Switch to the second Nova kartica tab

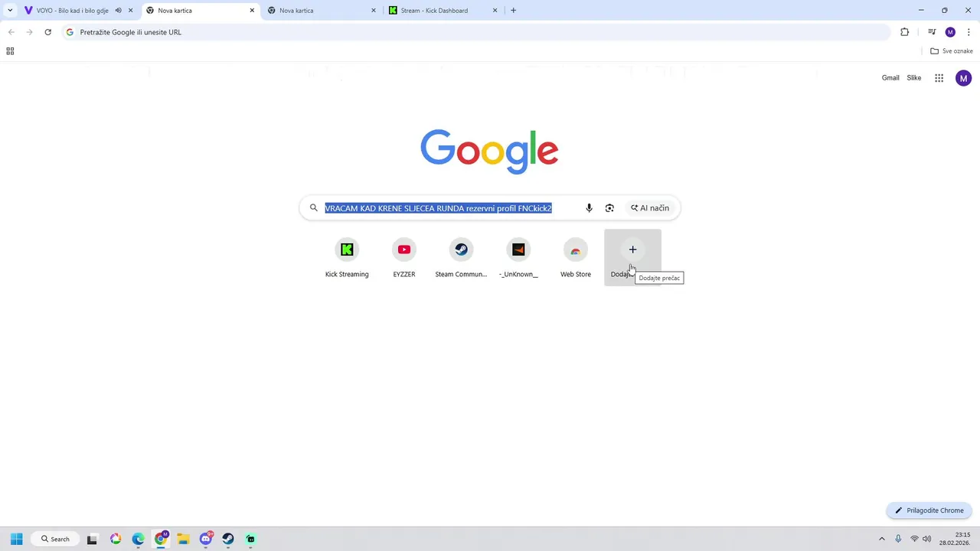coord(322,11)
